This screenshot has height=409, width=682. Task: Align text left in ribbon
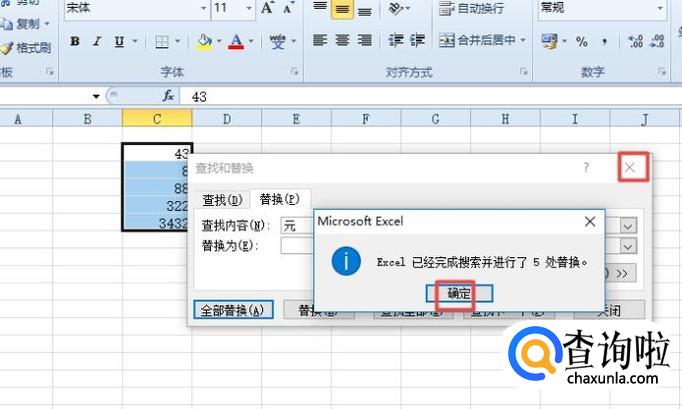pyautogui.click(x=320, y=41)
